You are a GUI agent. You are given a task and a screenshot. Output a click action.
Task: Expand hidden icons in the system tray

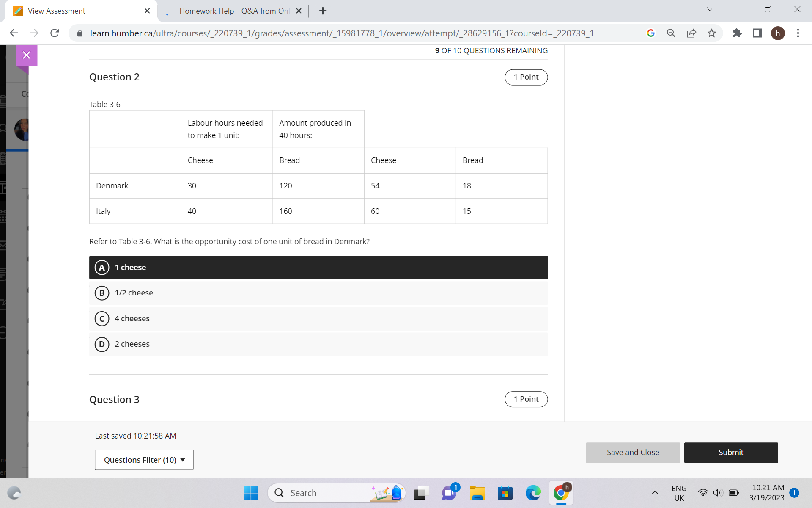[655, 493]
